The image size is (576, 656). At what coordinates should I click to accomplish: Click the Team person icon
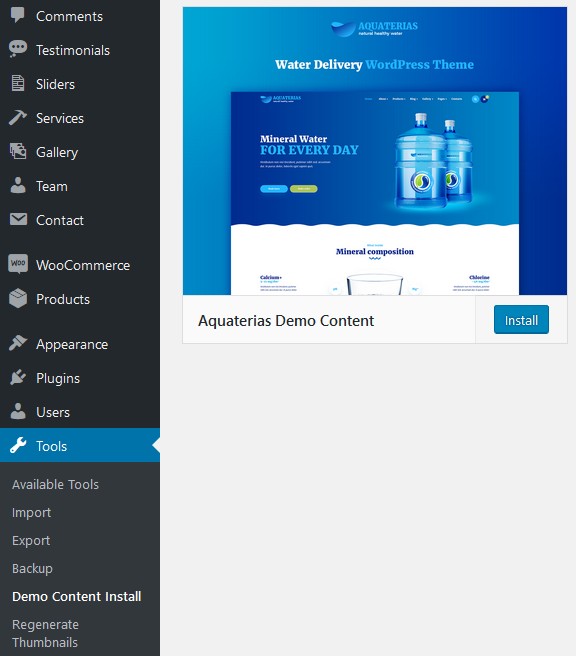pos(18,185)
